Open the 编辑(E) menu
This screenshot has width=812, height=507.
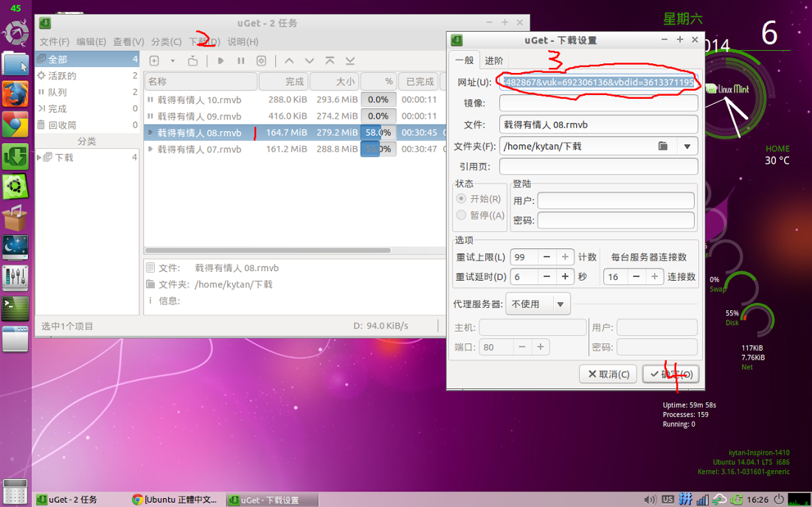point(91,42)
